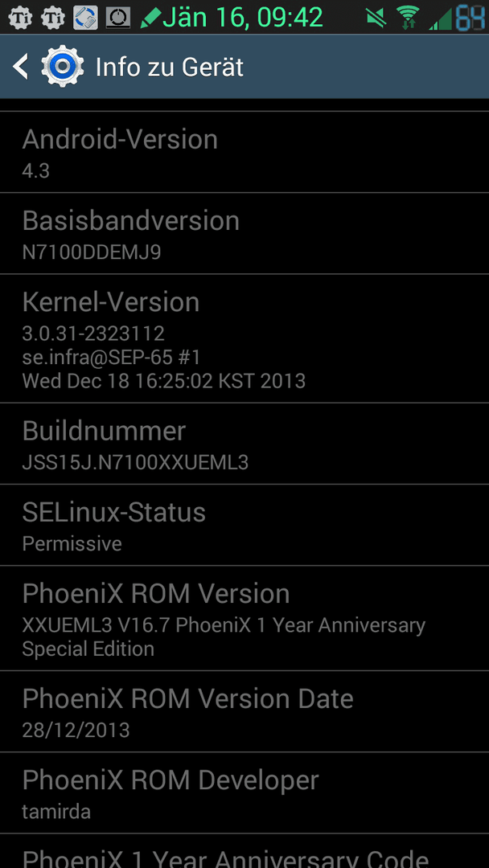Tap the Wi-Fi status icon

click(x=409, y=18)
